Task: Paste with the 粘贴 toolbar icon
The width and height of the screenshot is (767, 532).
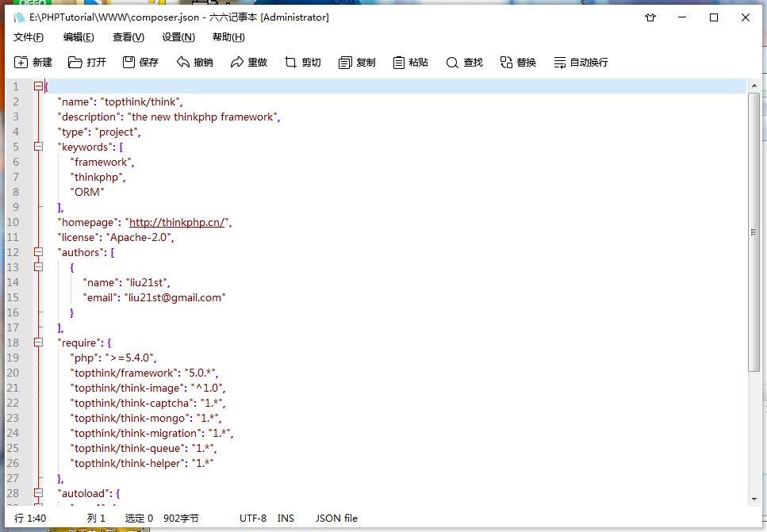Action: 399,63
